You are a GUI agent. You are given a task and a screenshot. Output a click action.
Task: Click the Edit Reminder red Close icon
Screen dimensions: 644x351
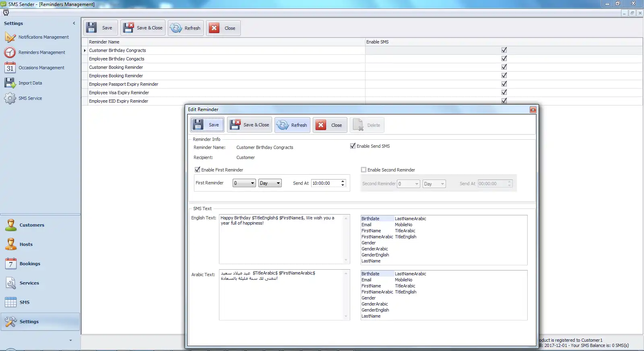(321, 125)
